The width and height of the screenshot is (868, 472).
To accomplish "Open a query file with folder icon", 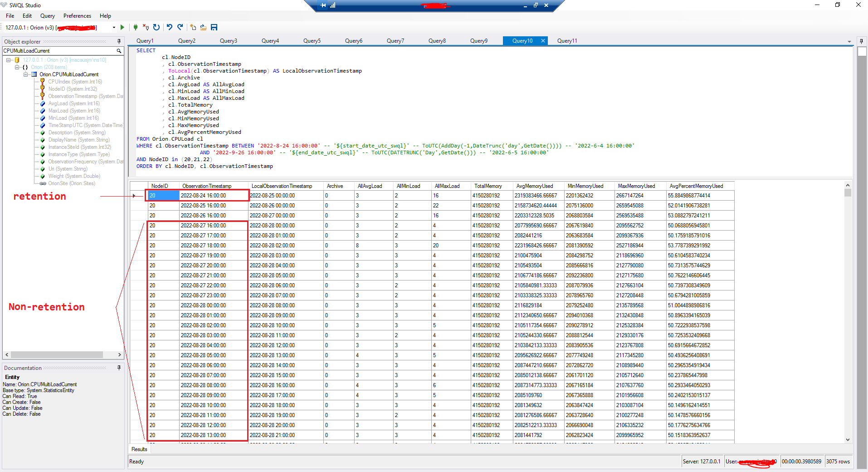I will [204, 28].
